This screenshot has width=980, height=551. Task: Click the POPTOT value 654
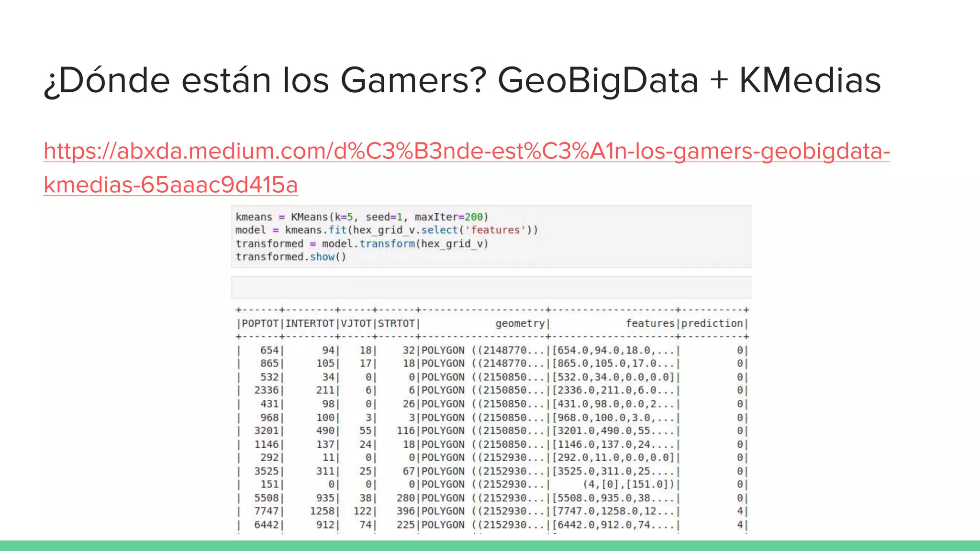(x=269, y=350)
